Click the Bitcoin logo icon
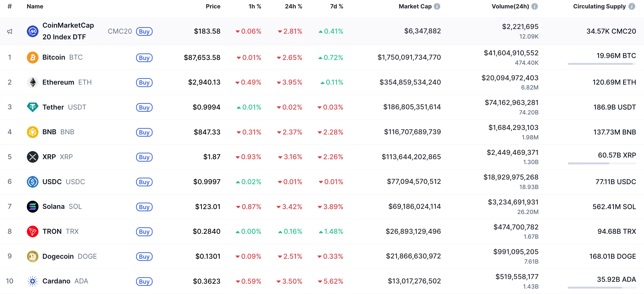 (33, 57)
